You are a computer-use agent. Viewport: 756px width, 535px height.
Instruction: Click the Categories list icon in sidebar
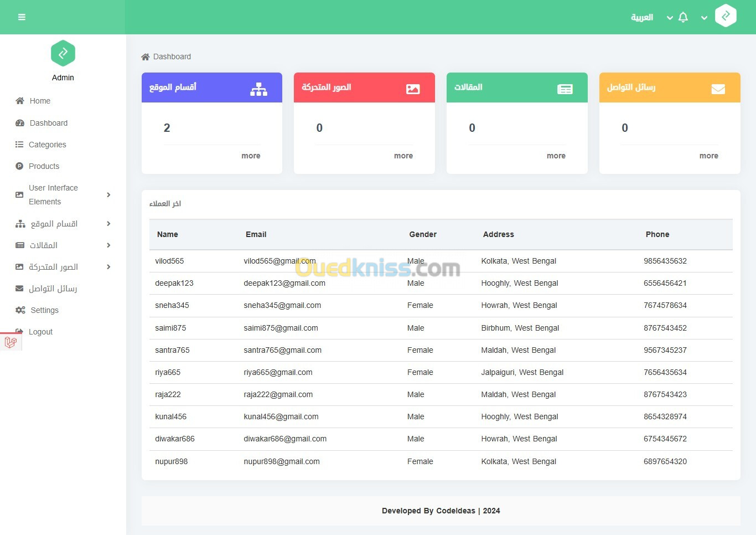(19, 145)
